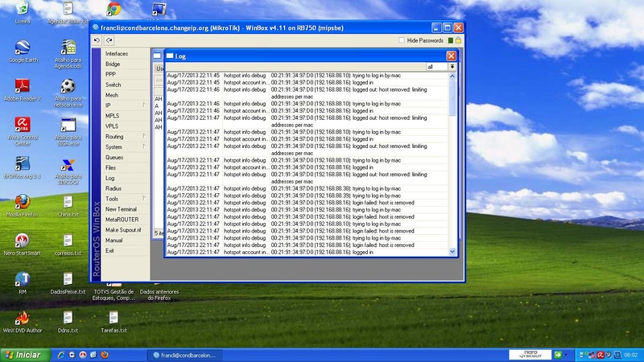Open Files in the WinBox menu

point(110,168)
